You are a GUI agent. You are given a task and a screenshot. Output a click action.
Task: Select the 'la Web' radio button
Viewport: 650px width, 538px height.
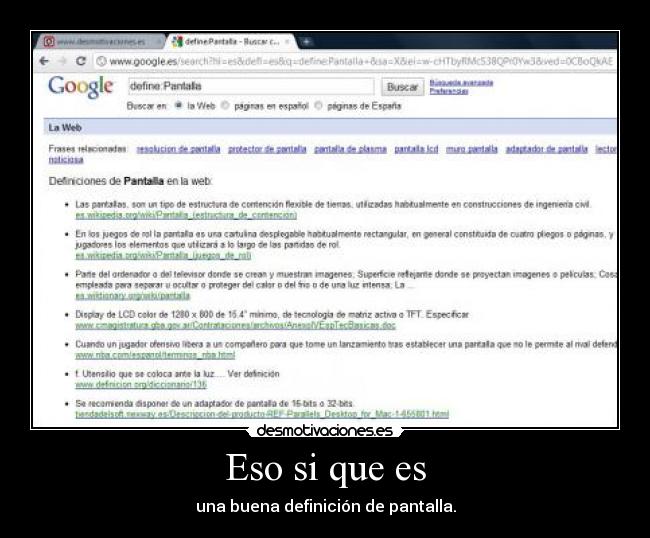[178, 105]
